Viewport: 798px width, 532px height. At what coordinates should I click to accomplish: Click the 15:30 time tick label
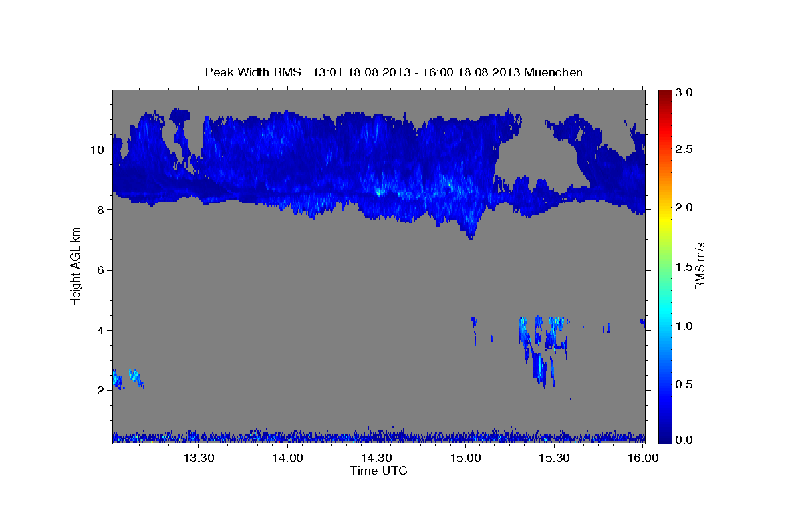pyautogui.click(x=554, y=458)
